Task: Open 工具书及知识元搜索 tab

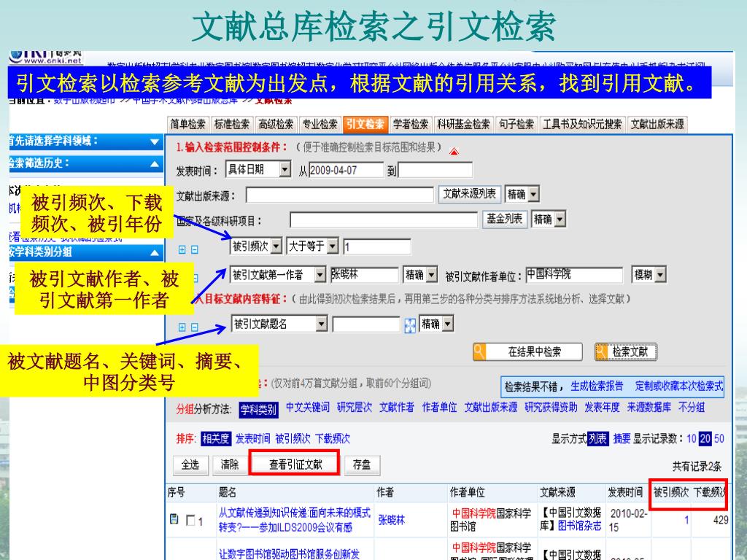Action: click(582, 124)
